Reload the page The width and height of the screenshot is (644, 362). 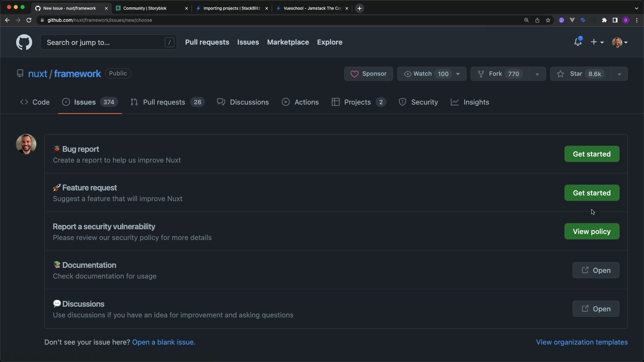point(29,20)
